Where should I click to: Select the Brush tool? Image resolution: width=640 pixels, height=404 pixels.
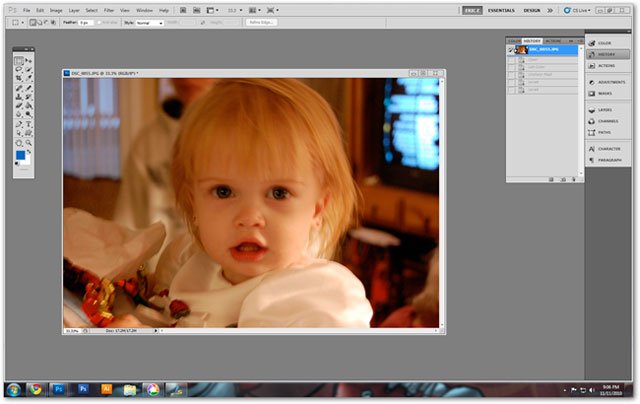(29, 88)
